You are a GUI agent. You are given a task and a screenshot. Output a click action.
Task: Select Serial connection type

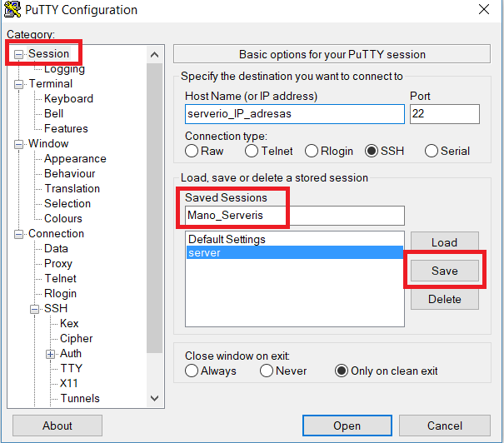[x=447, y=151]
